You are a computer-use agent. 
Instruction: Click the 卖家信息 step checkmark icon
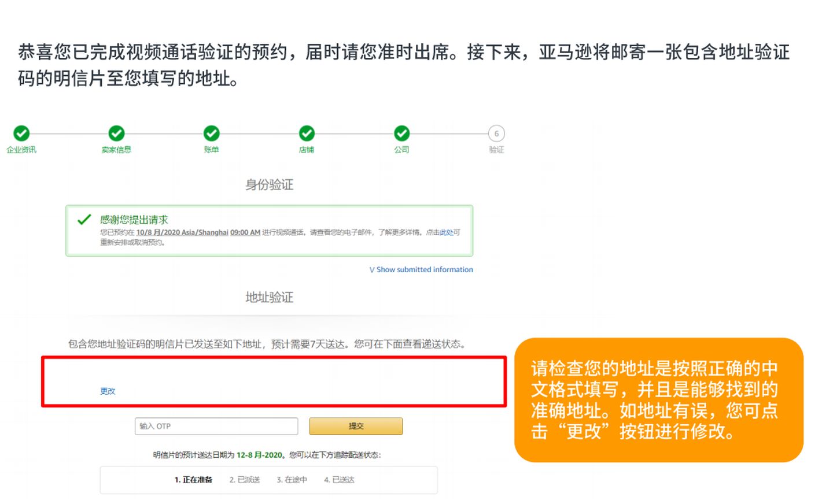point(116,134)
